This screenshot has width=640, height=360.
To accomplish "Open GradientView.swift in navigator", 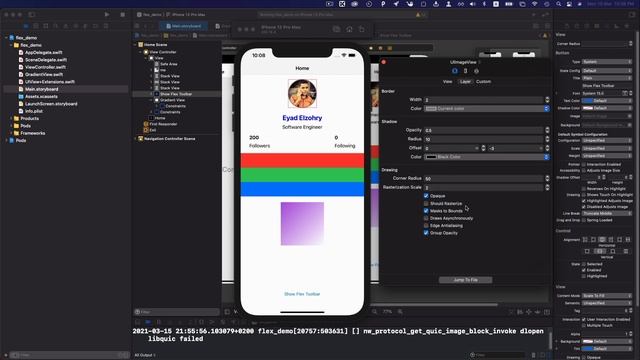I will click(44, 74).
